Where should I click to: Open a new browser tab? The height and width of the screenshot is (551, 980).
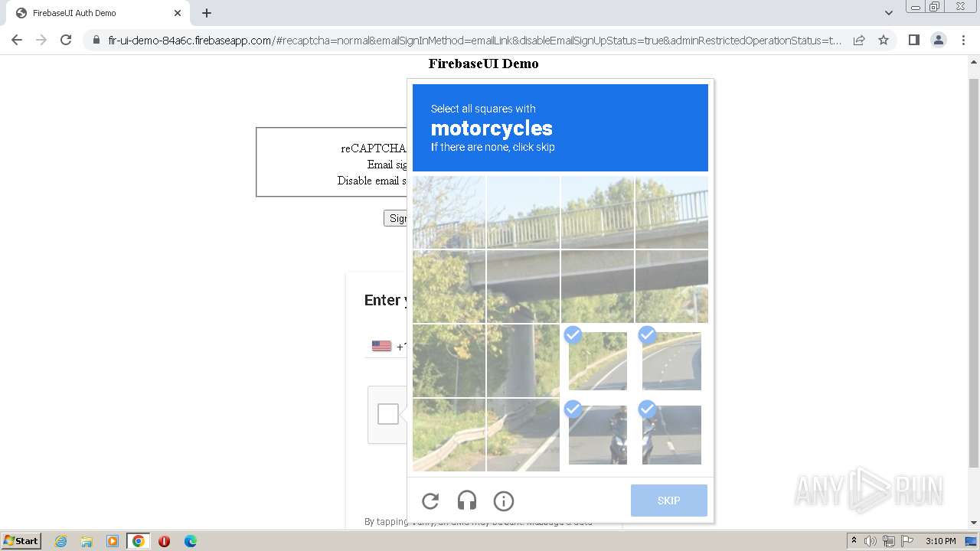click(x=207, y=13)
